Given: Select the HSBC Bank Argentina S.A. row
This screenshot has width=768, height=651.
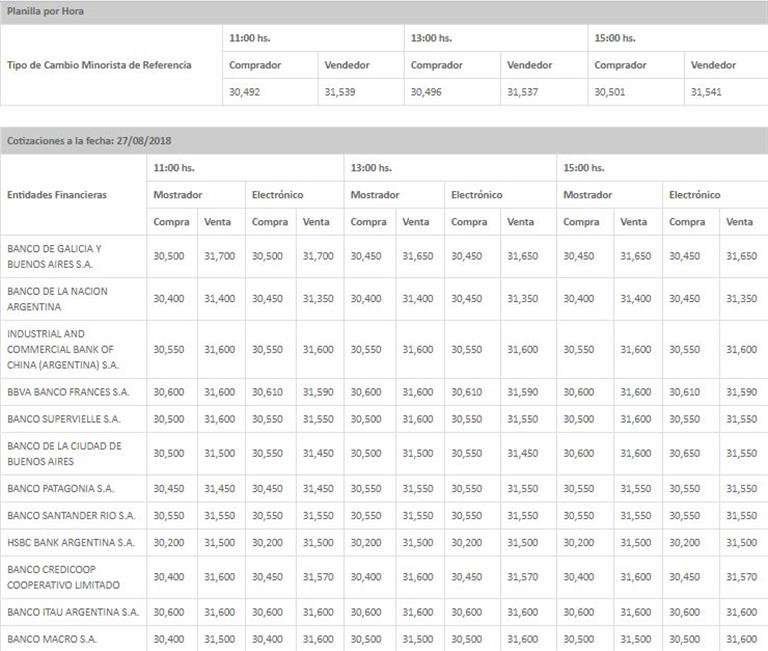Looking at the screenshot, I should tap(70, 542).
